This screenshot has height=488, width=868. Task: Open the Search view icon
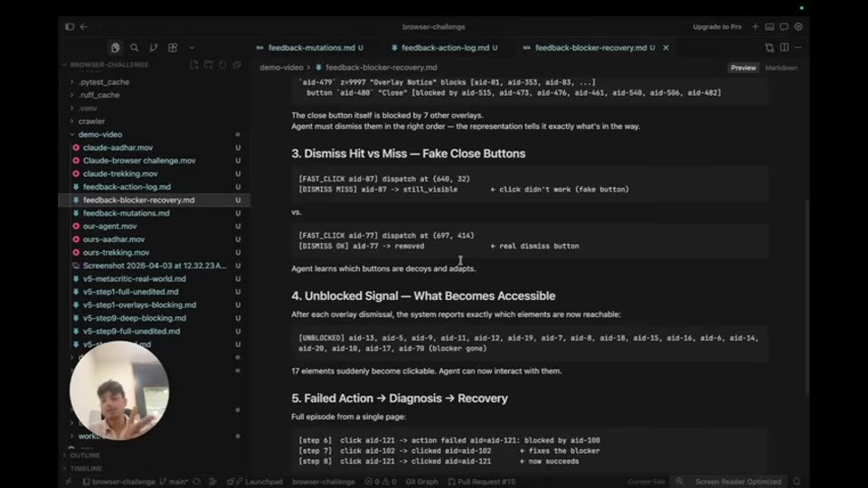point(134,48)
